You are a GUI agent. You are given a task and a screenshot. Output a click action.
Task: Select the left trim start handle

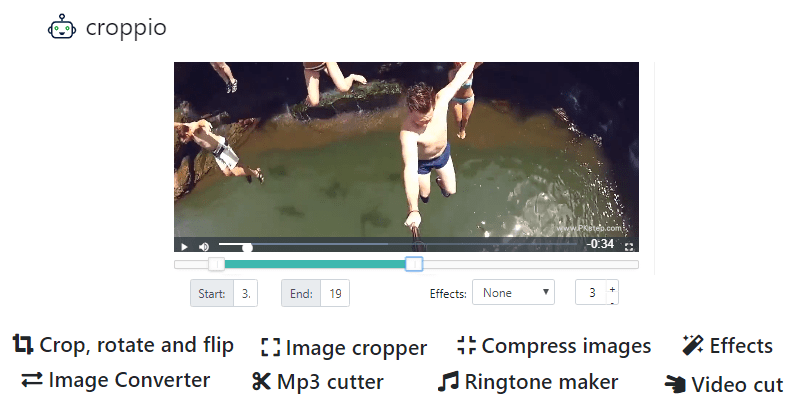(216, 264)
